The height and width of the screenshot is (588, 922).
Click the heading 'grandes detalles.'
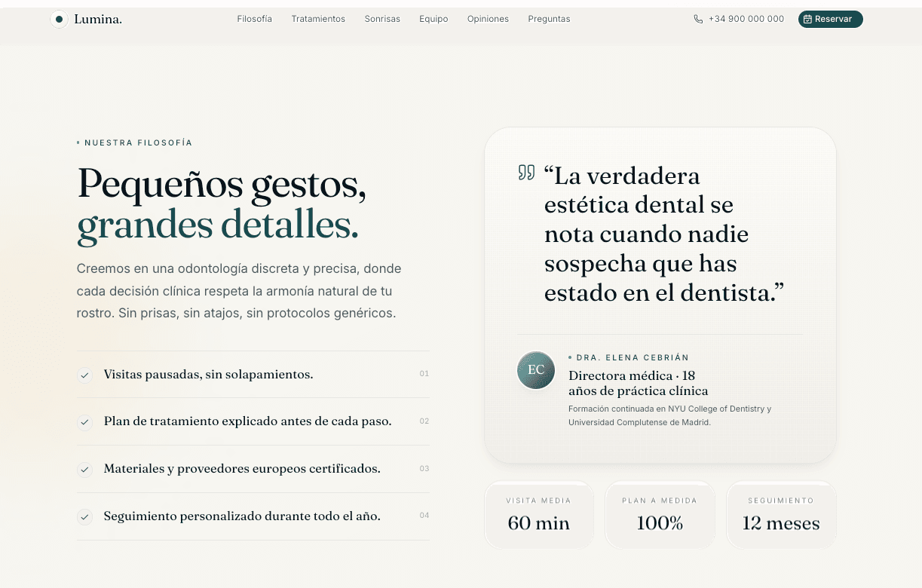click(218, 225)
